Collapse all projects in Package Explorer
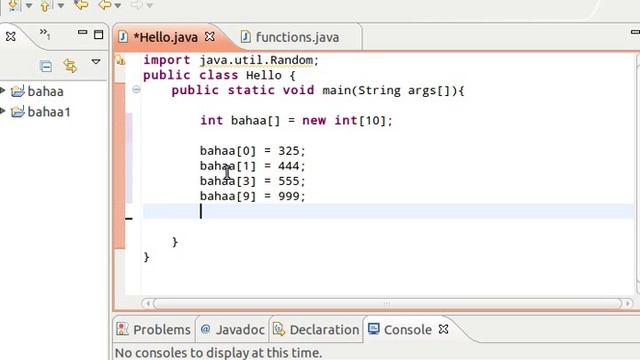 point(46,66)
